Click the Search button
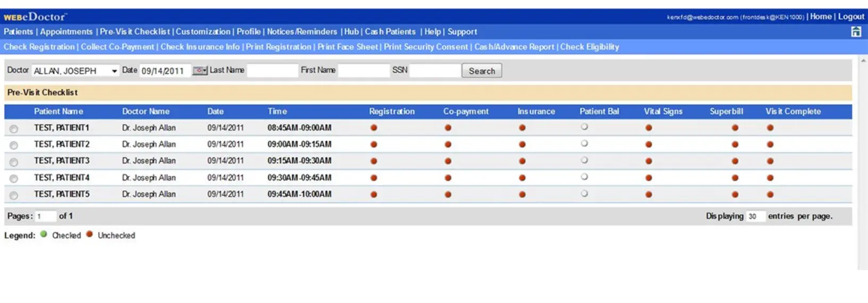868x303 pixels. click(482, 71)
